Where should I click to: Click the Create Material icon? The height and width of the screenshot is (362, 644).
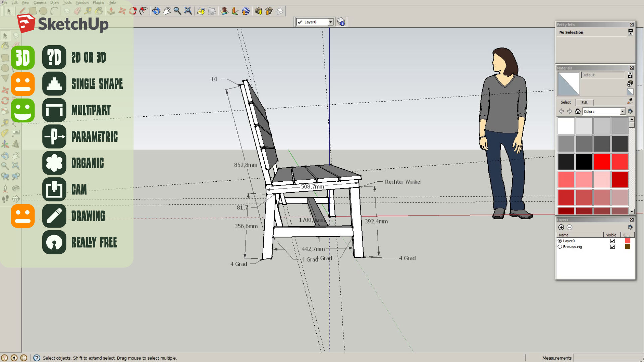(630, 83)
